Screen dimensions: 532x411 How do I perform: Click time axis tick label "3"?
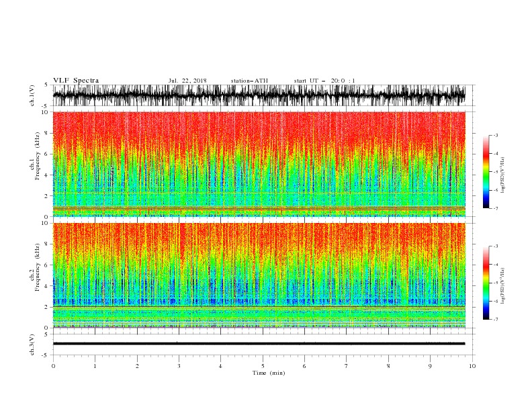(x=179, y=366)
